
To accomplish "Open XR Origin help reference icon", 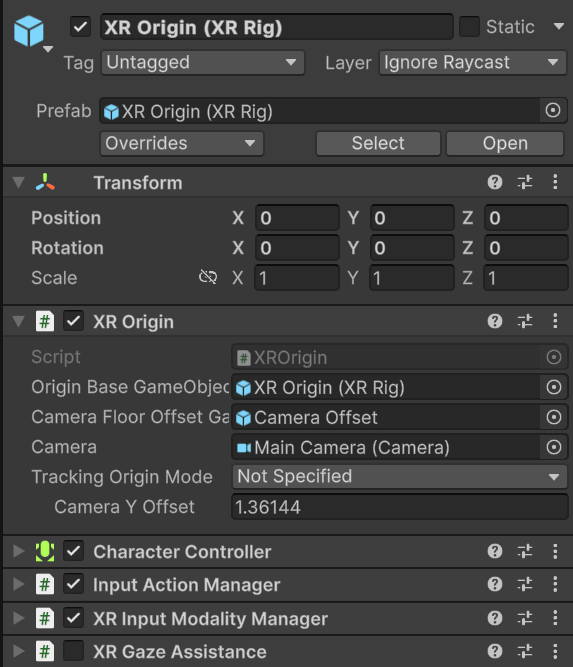I will pos(495,321).
